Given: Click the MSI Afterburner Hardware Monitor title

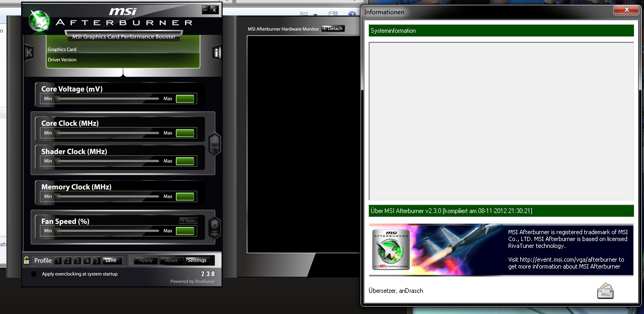Looking at the screenshot, I should (x=283, y=29).
